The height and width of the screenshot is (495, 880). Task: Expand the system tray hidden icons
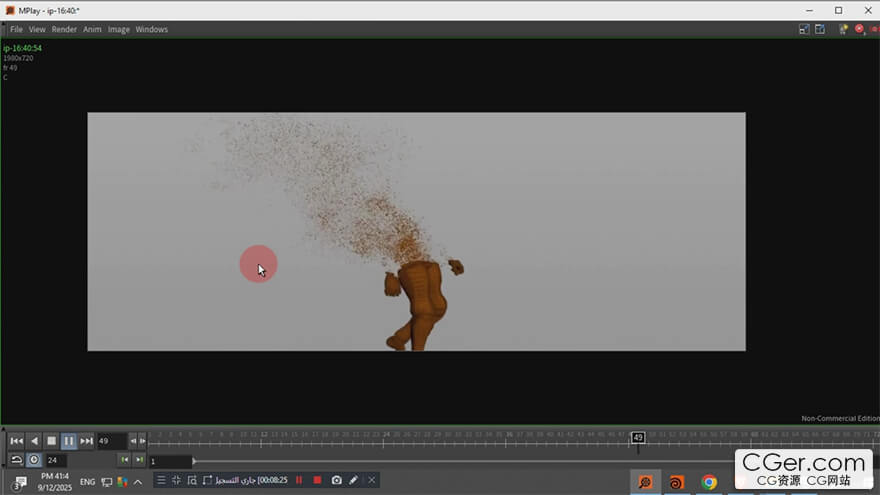pyautogui.click(x=138, y=482)
